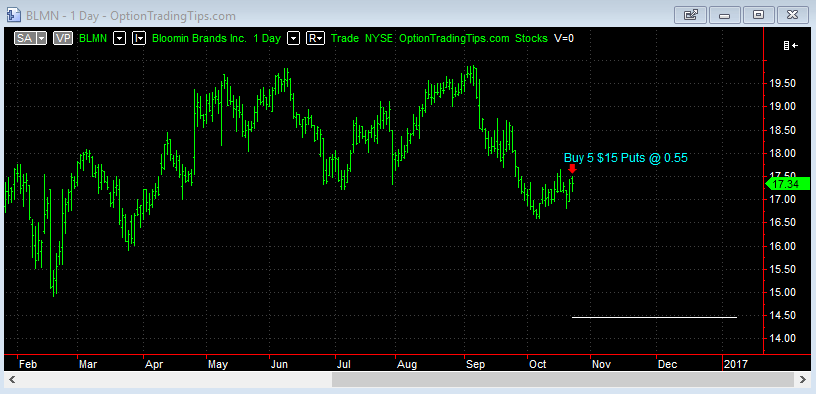Click the Trade label in chart header

tap(345, 38)
